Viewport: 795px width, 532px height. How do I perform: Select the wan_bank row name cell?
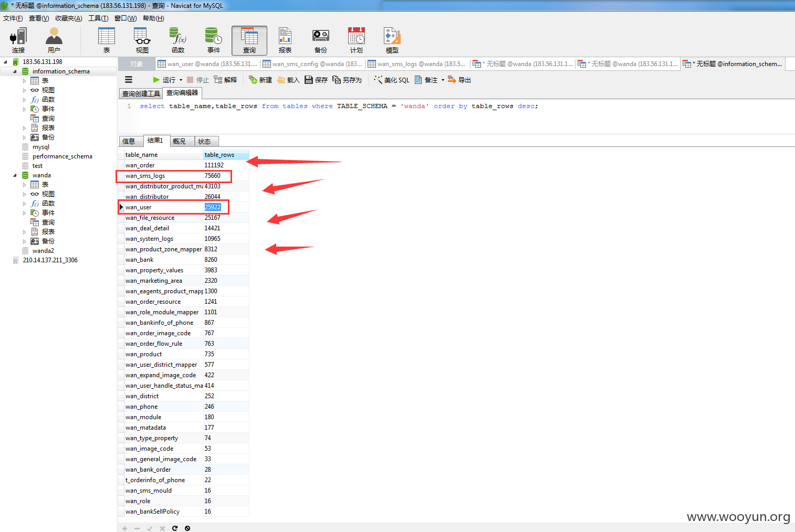tap(163, 260)
